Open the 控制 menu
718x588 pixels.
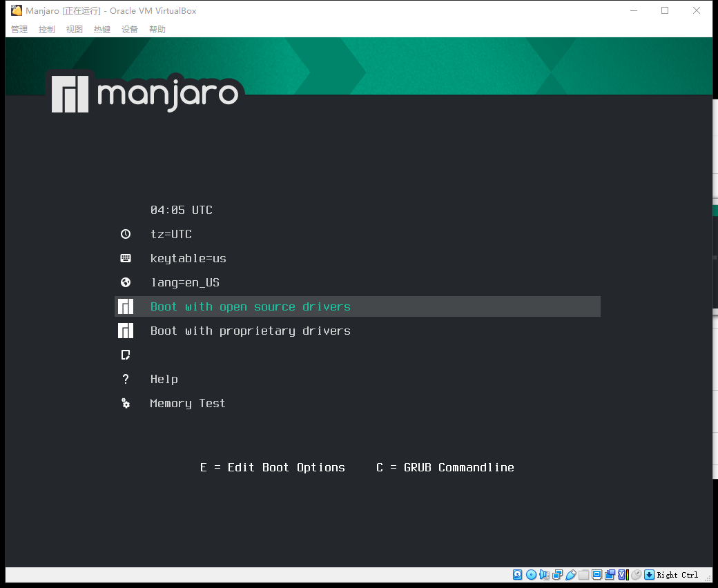[x=47, y=29]
